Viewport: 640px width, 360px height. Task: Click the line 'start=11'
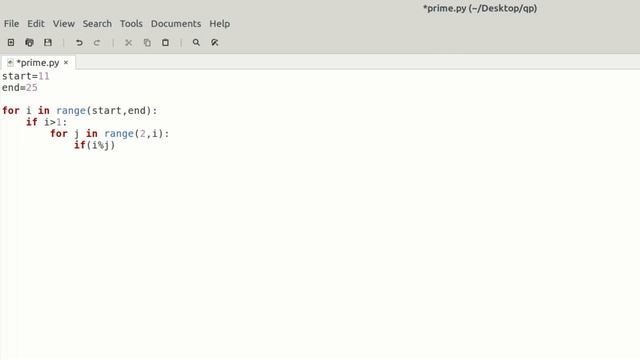pyautogui.click(x=26, y=76)
